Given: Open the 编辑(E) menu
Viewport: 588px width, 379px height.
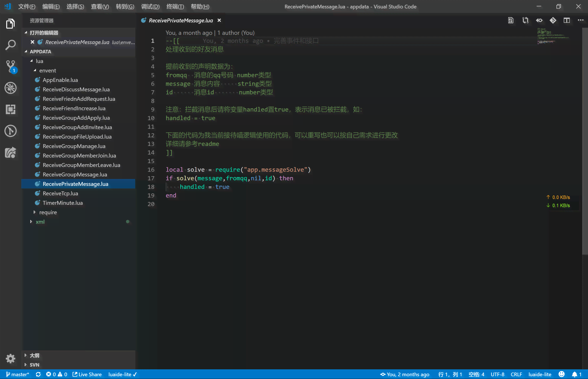Looking at the screenshot, I should (51, 7).
